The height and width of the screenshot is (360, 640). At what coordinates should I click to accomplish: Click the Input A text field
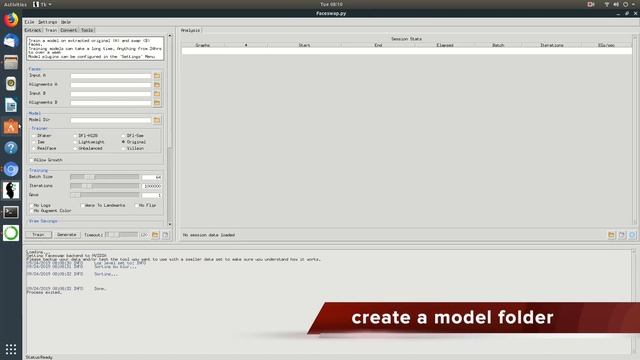click(111, 76)
